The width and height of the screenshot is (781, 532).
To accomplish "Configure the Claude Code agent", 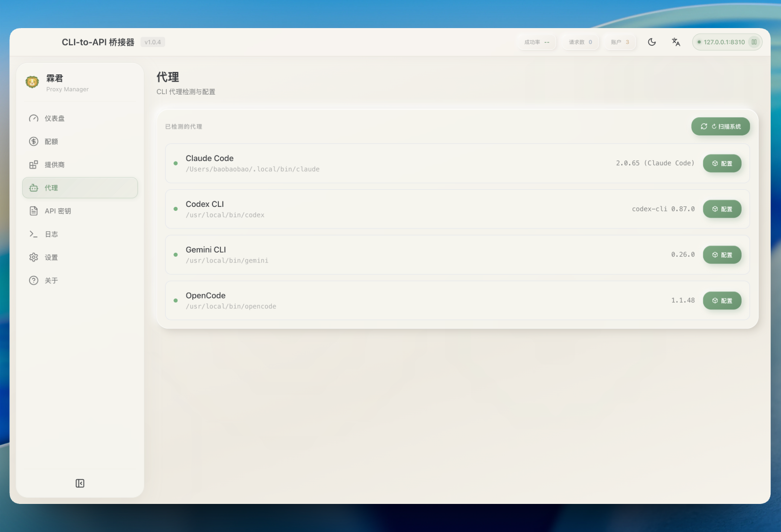I will 722,164.
